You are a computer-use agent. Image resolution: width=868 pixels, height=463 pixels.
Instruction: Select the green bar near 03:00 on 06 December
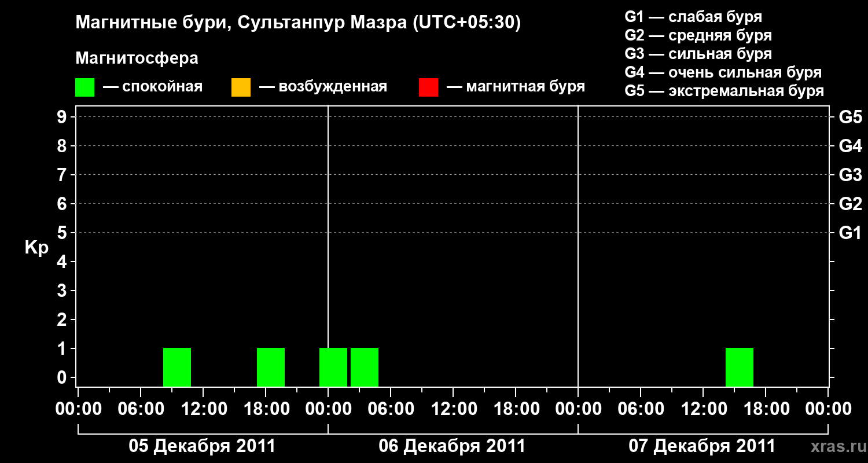365,367
